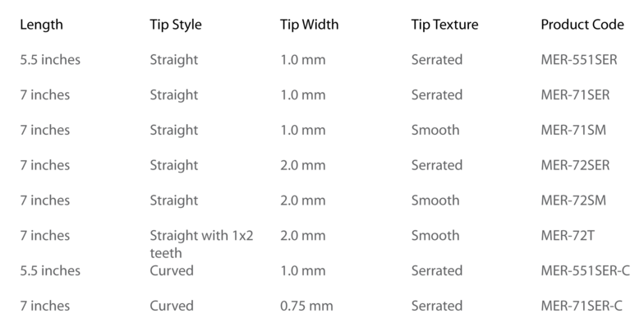Click the 0.75 mm tip width cell
Screen dimensions: 644x332
[306, 307]
